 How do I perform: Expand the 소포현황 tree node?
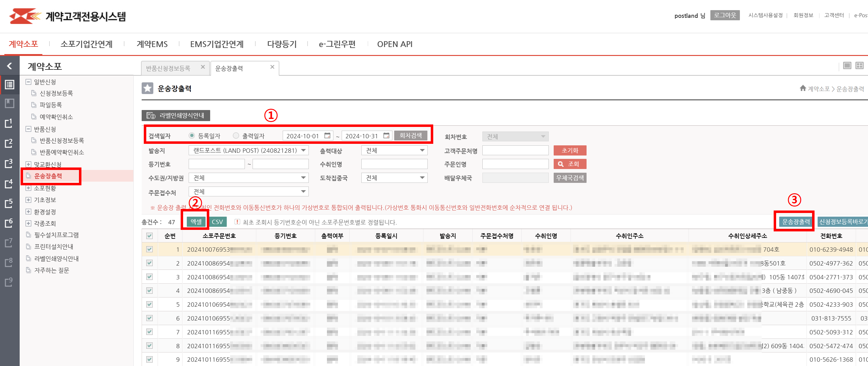tap(29, 188)
